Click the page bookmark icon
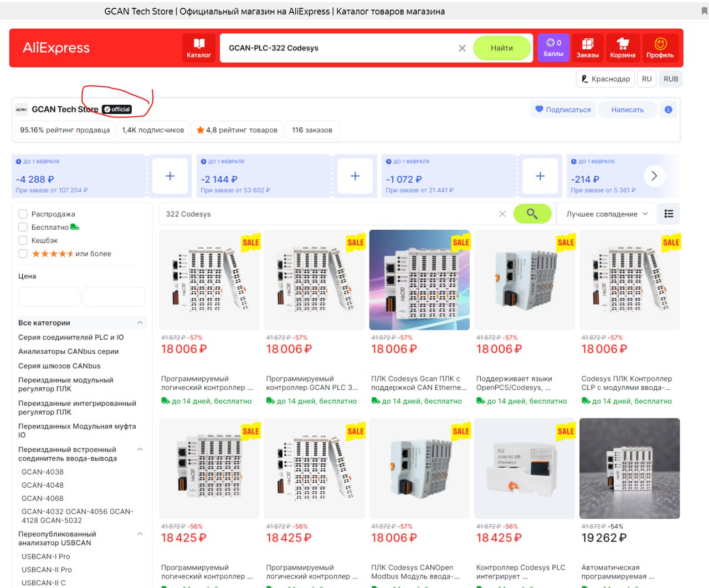The height and width of the screenshot is (588, 709). (705, 11)
